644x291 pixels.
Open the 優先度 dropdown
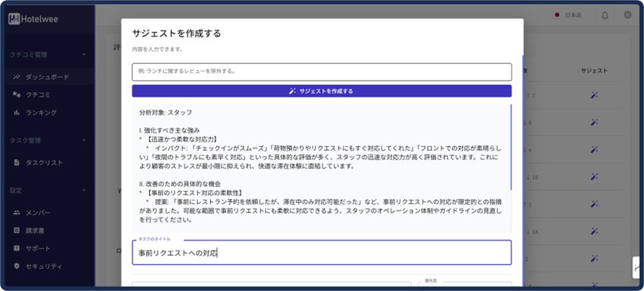[465, 284]
